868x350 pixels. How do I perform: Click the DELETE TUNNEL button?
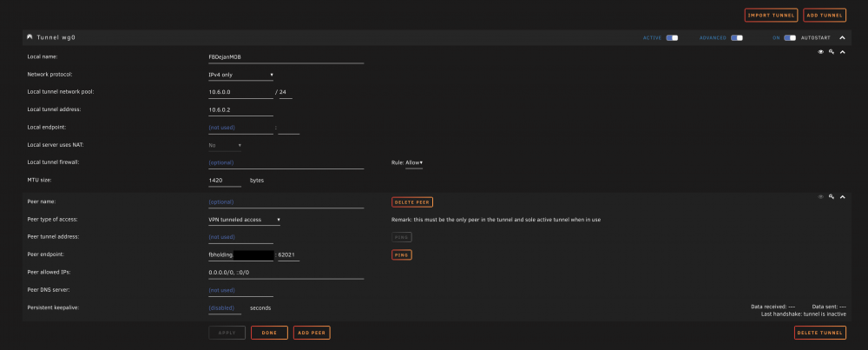(x=820, y=333)
